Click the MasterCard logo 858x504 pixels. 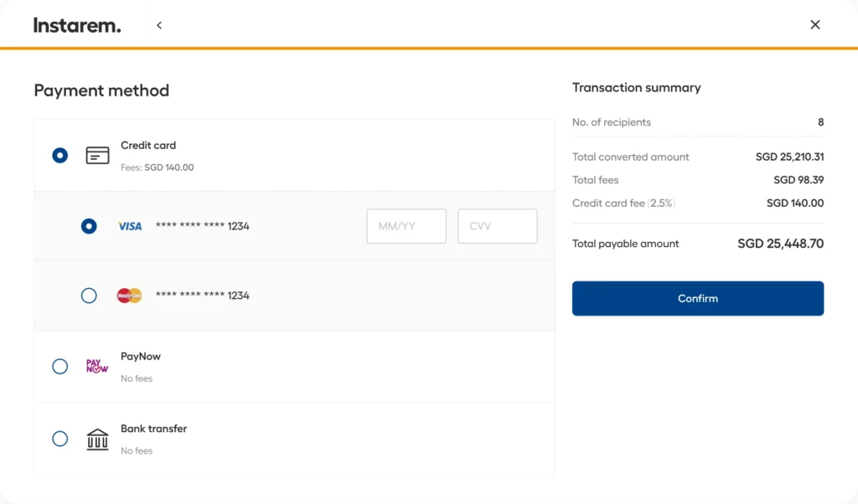click(129, 295)
